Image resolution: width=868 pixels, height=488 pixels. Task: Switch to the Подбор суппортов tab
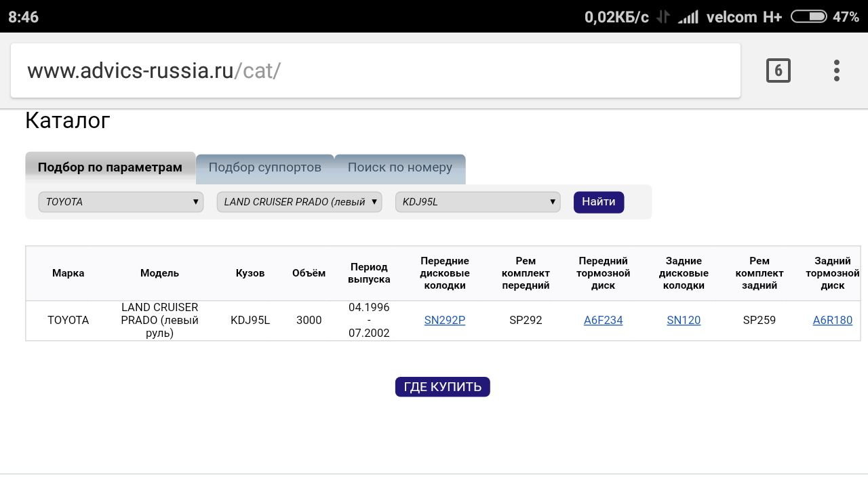click(x=264, y=167)
